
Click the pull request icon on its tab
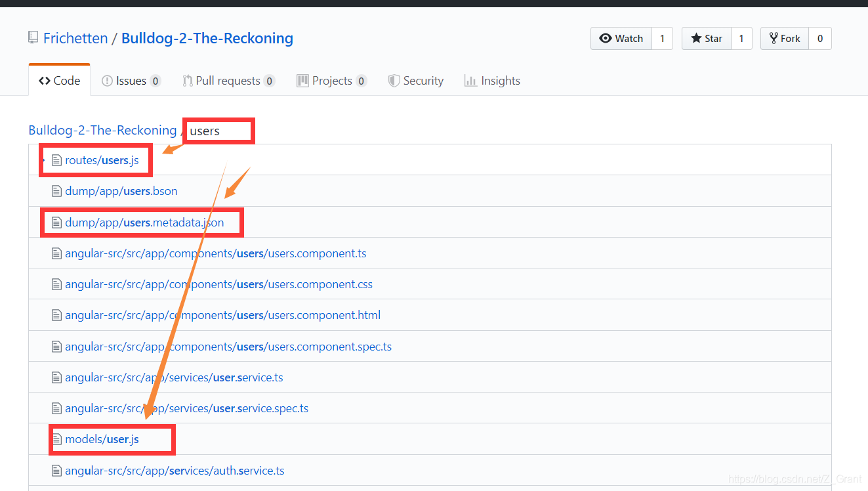click(188, 81)
